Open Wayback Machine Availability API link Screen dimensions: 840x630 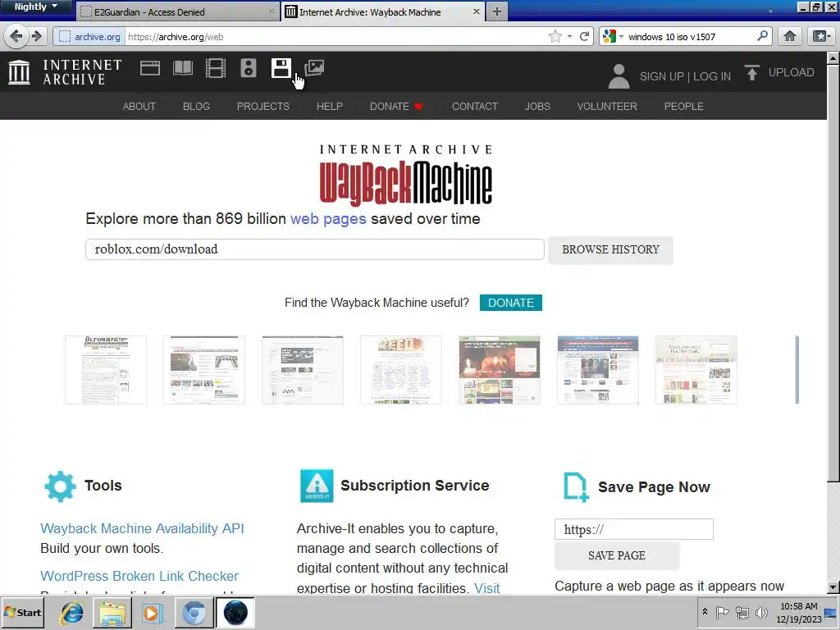pyautogui.click(x=142, y=528)
